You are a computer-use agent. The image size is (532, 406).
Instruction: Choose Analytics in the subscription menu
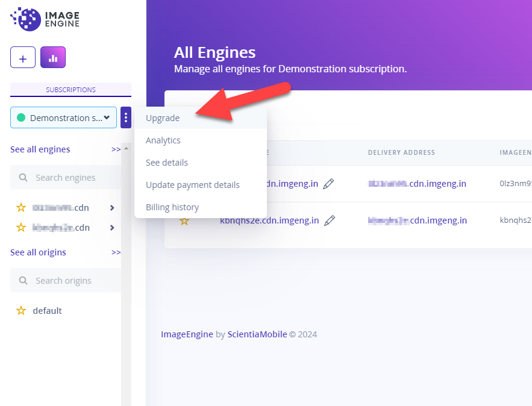201,140
